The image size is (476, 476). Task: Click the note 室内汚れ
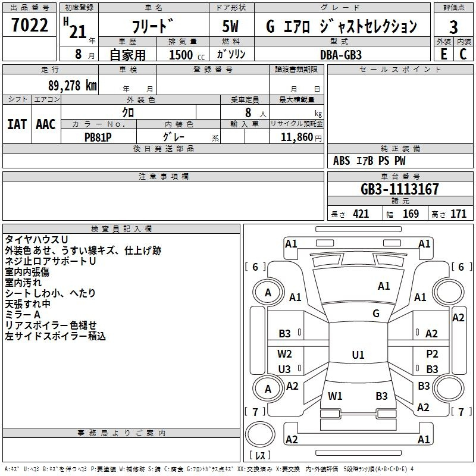coord(23,282)
